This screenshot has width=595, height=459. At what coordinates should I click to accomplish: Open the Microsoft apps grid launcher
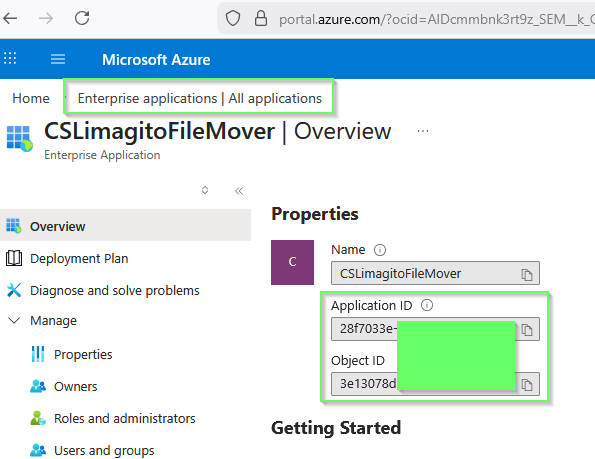point(10,58)
